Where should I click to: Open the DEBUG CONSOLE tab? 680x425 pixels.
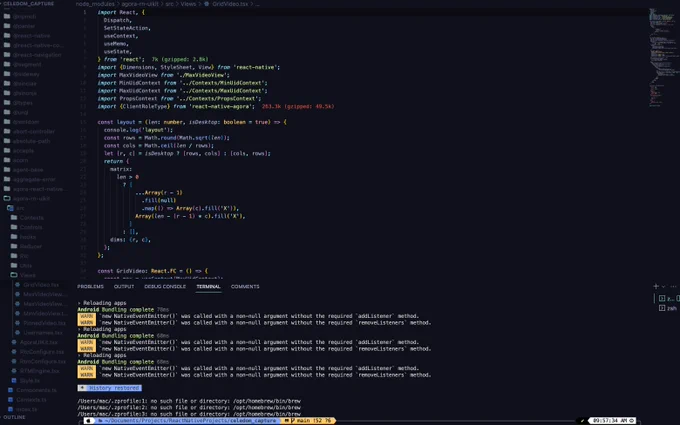click(165, 287)
